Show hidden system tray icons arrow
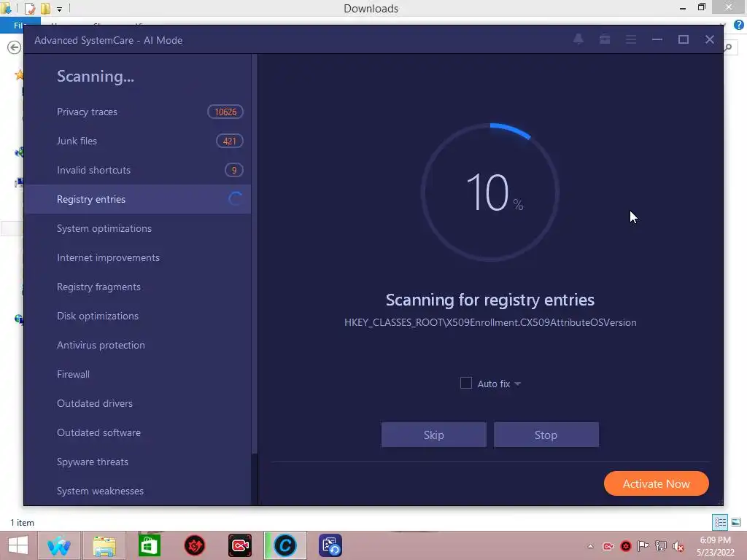747x560 pixels. pos(590,546)
